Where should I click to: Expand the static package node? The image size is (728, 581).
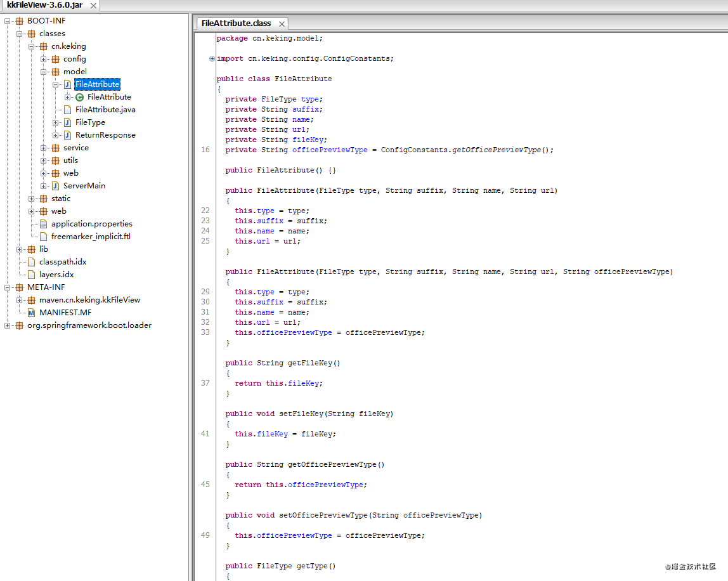[x=32, y=199]
